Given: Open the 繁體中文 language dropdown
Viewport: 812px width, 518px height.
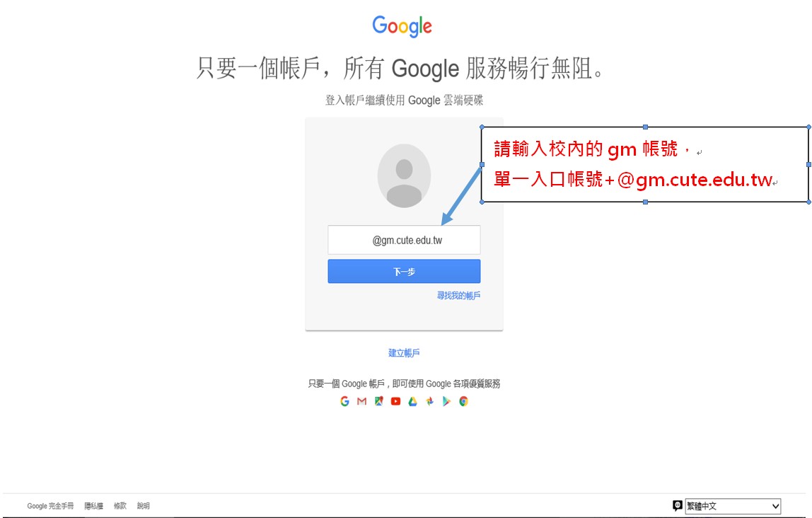Looking at the screenshot, I should [x=733, y=506].
